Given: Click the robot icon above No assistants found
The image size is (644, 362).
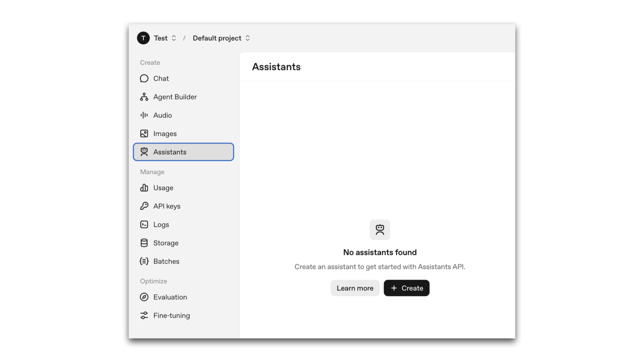Looking at the screenshot, I should click(x=380, y=230).
